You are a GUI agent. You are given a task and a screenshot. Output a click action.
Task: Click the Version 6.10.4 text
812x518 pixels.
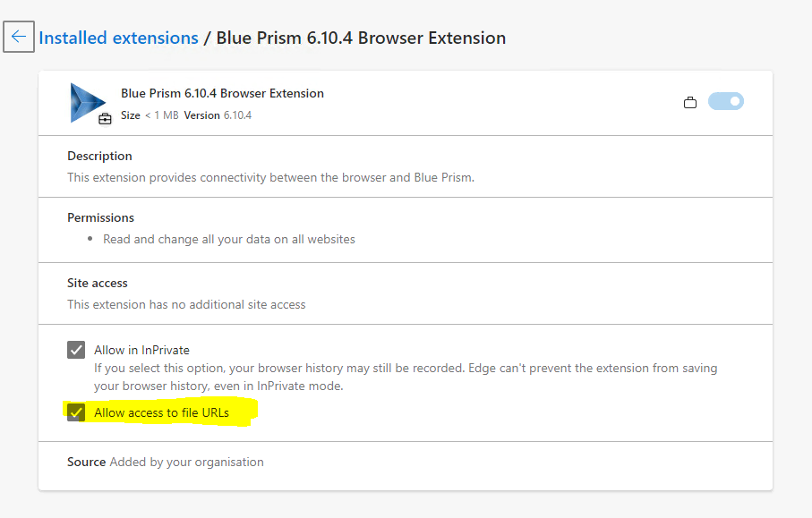pos(218,115)
